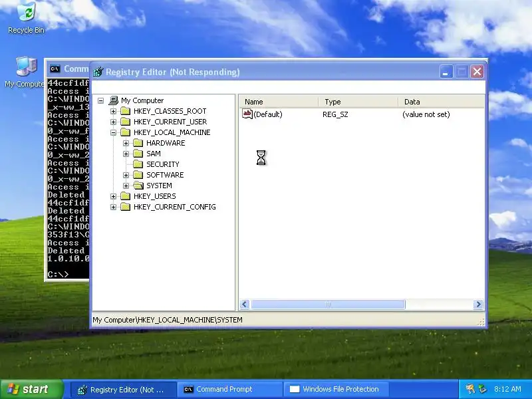Collapse the My Computer root node
This screenshot has height=399, width=532.
click(101, 101)
